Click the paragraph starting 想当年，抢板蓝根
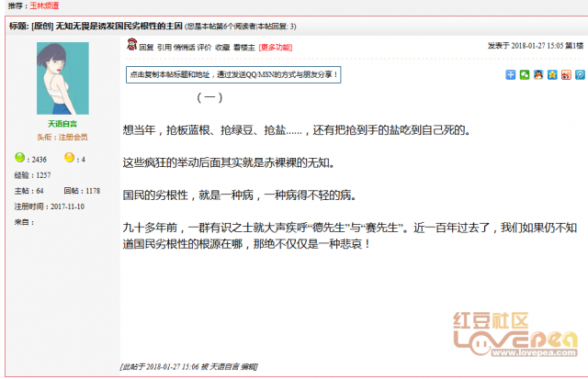The height and width of the screenshot is (379, 588). click(x=297, y=130)
